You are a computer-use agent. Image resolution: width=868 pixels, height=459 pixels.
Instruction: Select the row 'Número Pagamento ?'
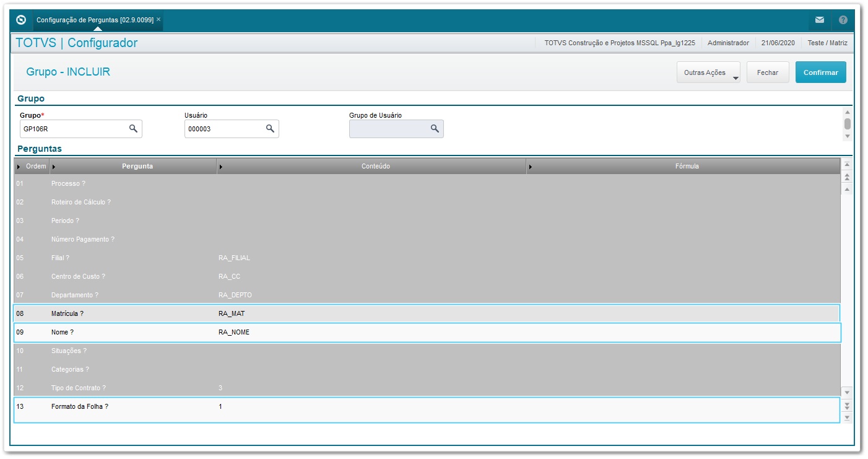(427, 239)
